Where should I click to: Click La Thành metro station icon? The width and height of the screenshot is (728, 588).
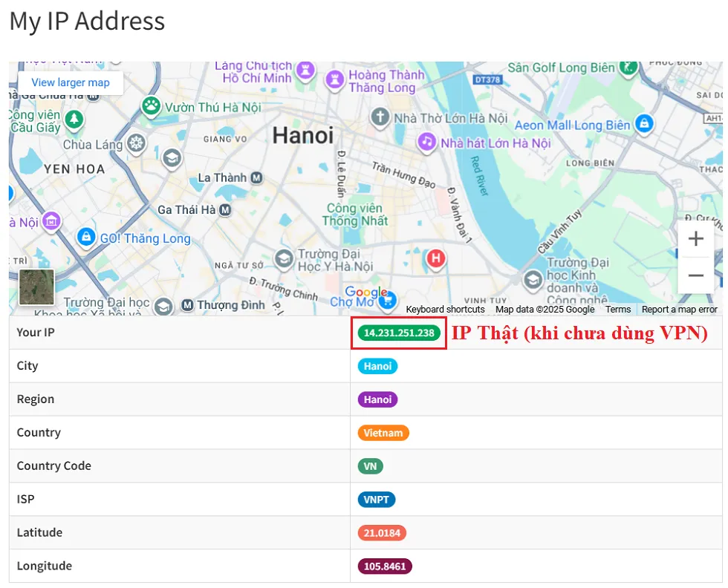[x=256, y=177]
